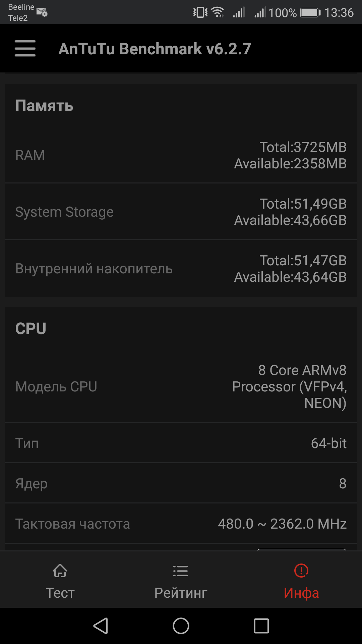Viewport: 362px width, 644px height.
Task: Tap the red Инфа info icon
Action: (x=301, y=571)
